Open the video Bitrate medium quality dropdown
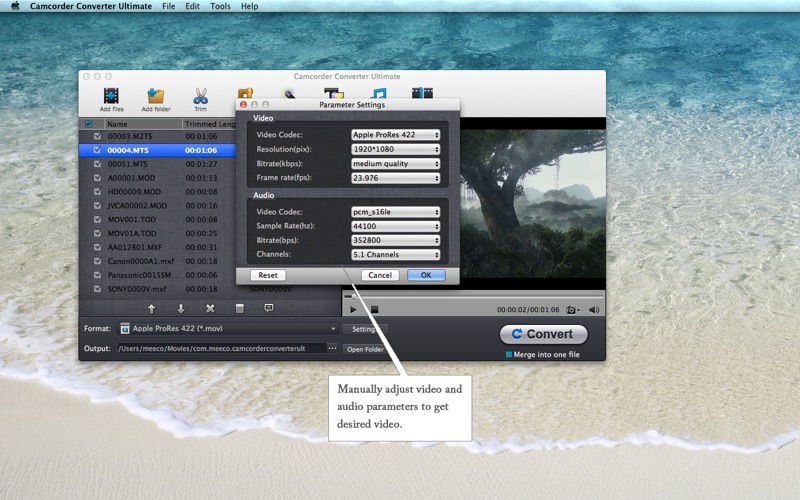800x500 pixels. pyautogui.click(x=395, y=163)
